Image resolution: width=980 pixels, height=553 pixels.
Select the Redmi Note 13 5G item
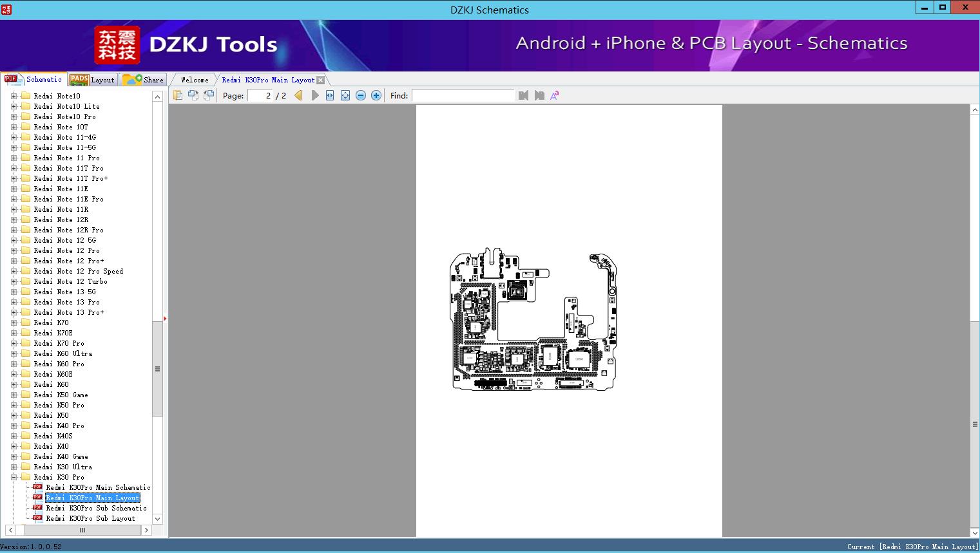pyautogui.click(x=64, y=292)
